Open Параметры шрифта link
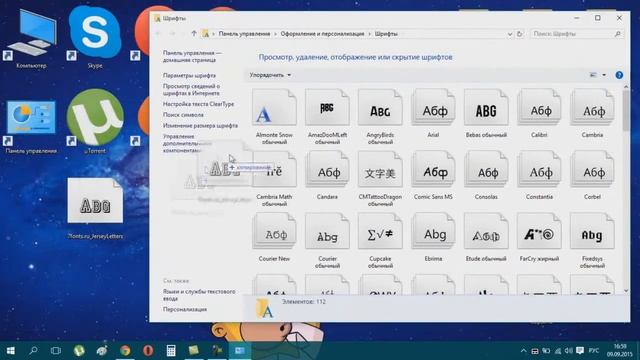 [189, 76]
